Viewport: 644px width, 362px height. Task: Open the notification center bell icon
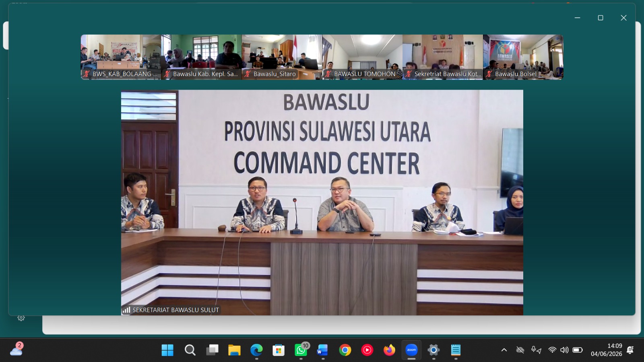[x=630, y=350]
